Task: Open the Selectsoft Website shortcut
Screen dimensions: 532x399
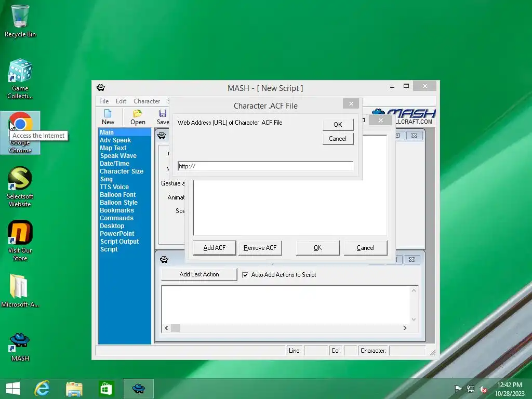Action: 20,187
